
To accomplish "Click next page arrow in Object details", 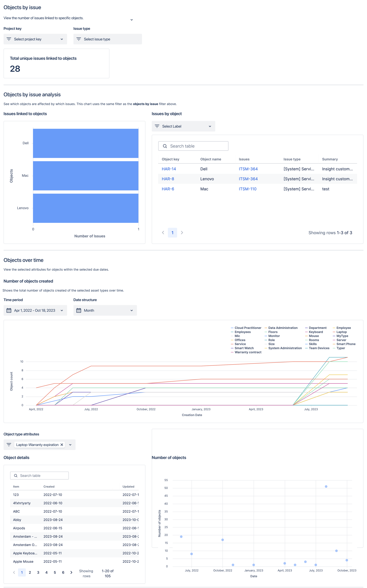I will click(x=71, y=572).
